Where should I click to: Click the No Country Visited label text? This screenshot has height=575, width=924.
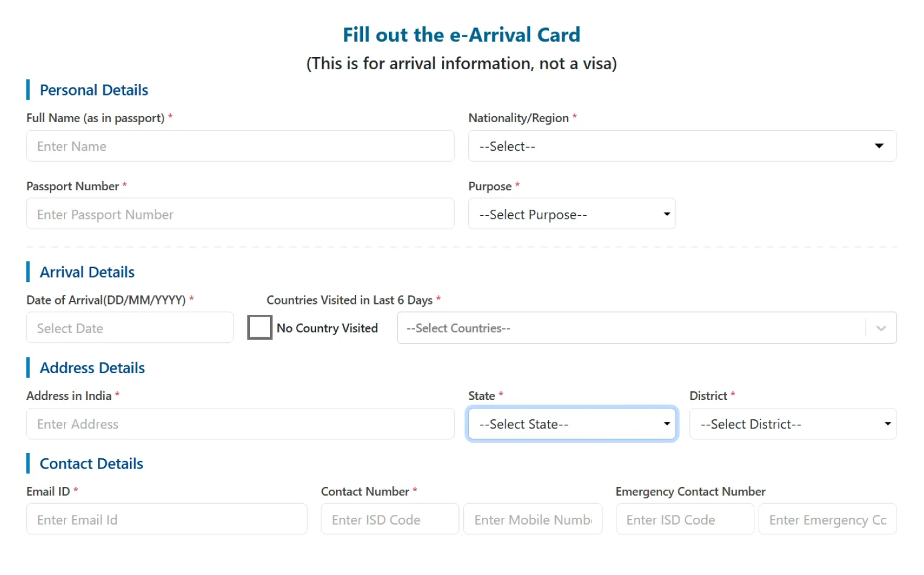[x=327, y=328]
